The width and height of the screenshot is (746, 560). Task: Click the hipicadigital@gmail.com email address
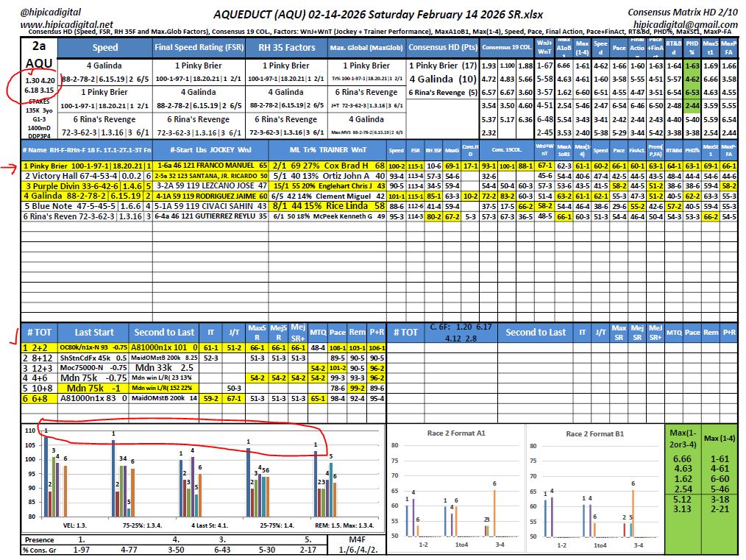pyautogui.click(x=685, y=24)
